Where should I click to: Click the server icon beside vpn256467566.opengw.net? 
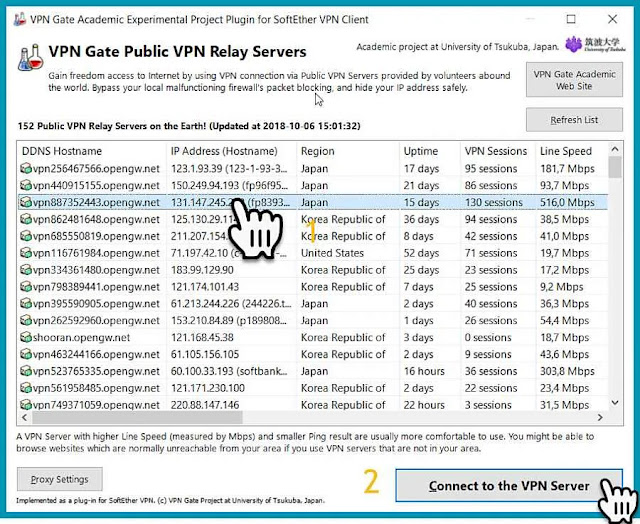pos(26,168)
